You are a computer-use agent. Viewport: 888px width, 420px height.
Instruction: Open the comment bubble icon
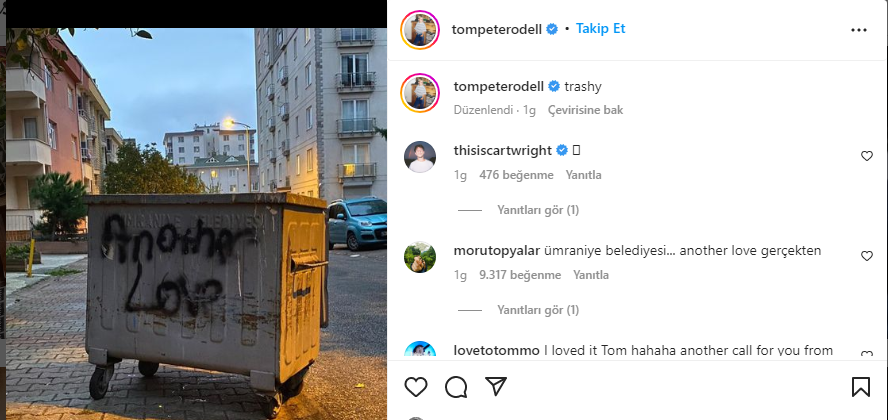(x=456, y=387)
